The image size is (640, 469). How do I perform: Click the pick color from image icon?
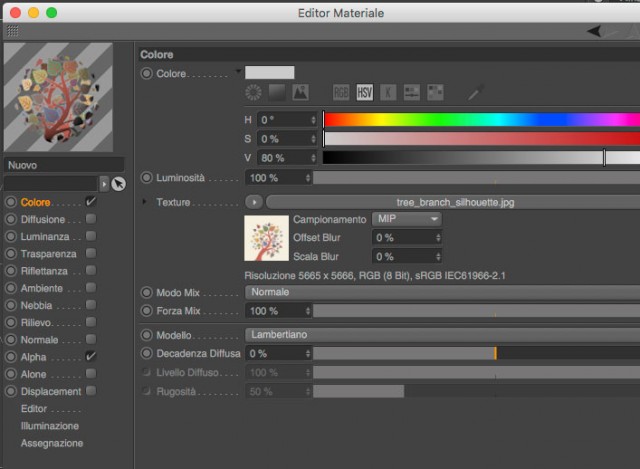pos(300,93)
